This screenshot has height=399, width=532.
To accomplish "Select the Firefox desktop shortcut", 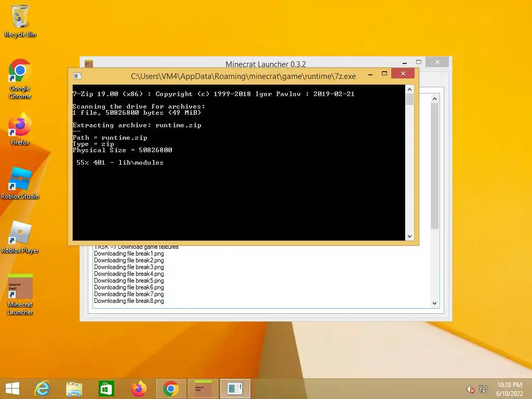I will 20,129.
